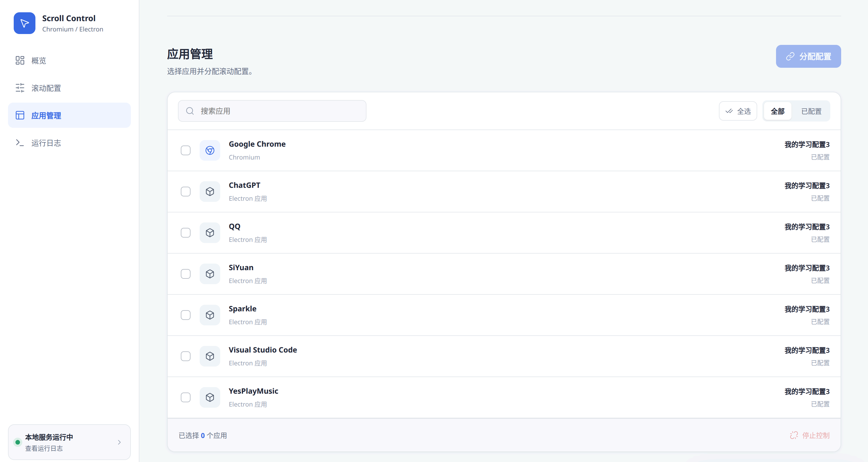Click the 已选择 0 个应用 counter
Viewport: 868px width, 462px height.
(203, 435)
